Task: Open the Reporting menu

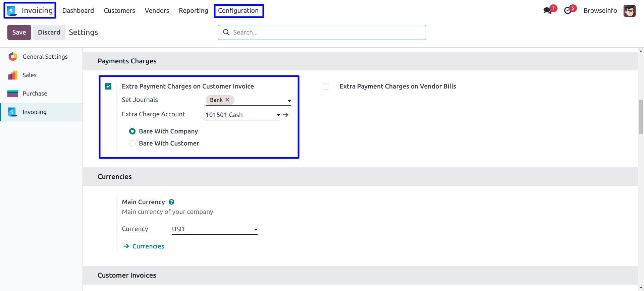Action: pyautogui.click(x=193, y=11)
